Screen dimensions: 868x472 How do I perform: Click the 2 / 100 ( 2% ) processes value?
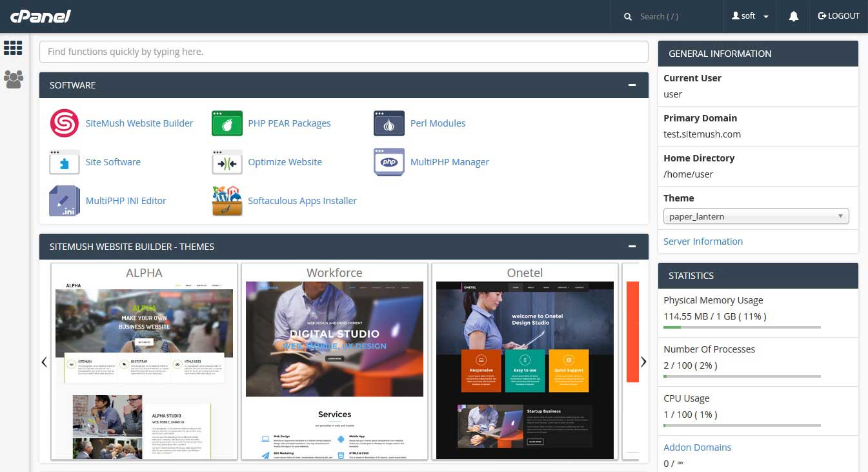(691, 365)
